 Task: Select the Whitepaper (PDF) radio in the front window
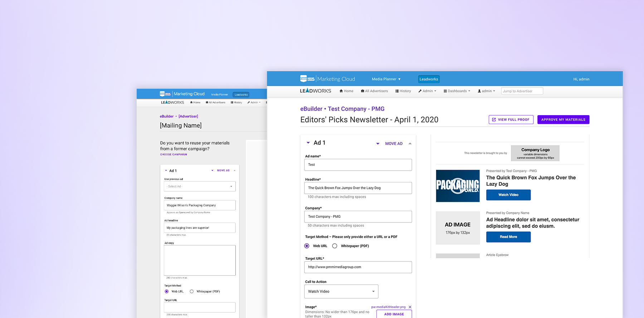335,246
